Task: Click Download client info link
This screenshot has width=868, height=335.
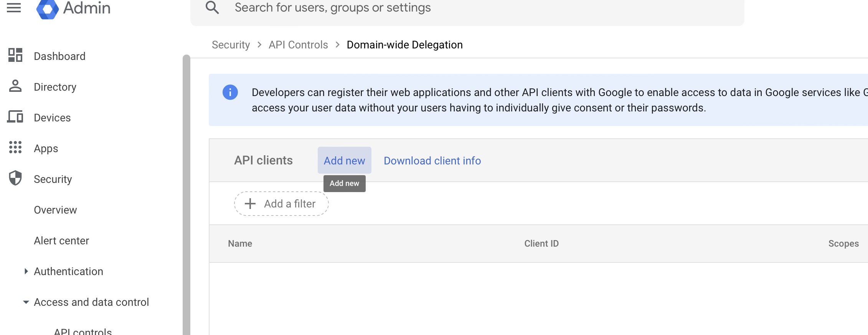Action: point(432,161)
